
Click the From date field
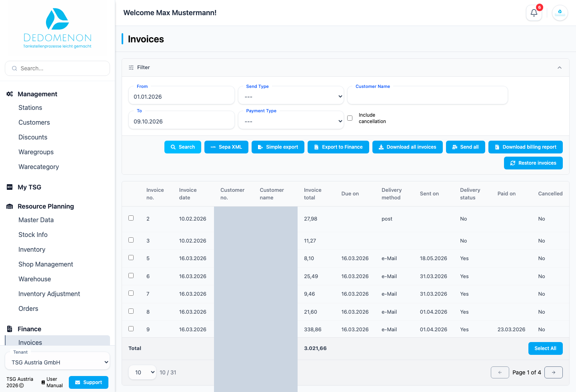click(x=182, y=96)
